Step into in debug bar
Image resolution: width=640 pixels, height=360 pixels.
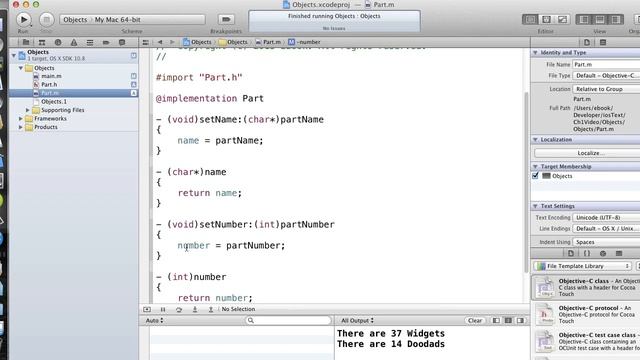tap(195, 309)
